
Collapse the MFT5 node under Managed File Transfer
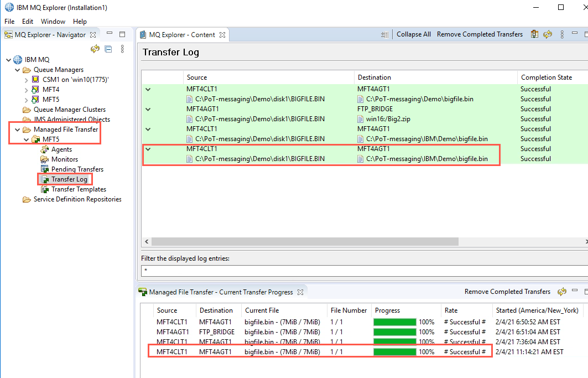point(26,139)
